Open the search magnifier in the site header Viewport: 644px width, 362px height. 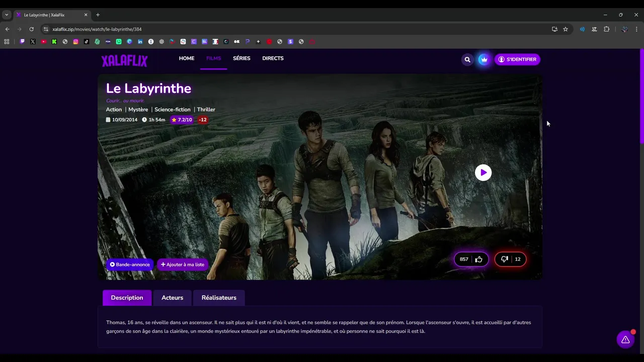467,59
